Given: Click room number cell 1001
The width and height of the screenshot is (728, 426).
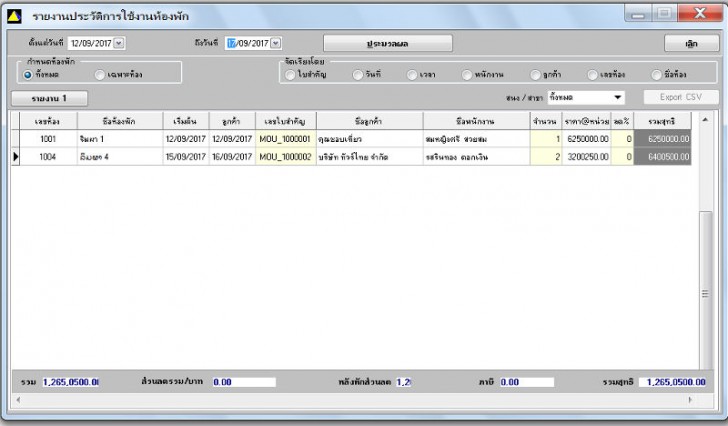Looking at the screenshot, I should (x=48, y=139).
